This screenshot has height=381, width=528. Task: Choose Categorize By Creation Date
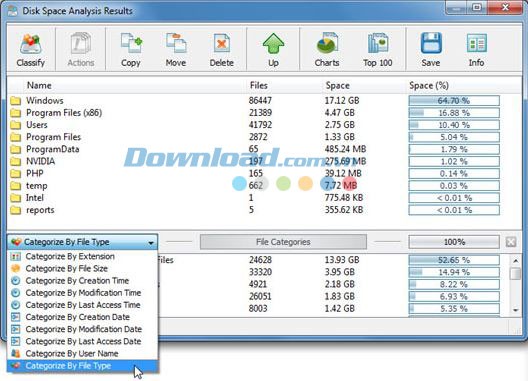point(82,317)
